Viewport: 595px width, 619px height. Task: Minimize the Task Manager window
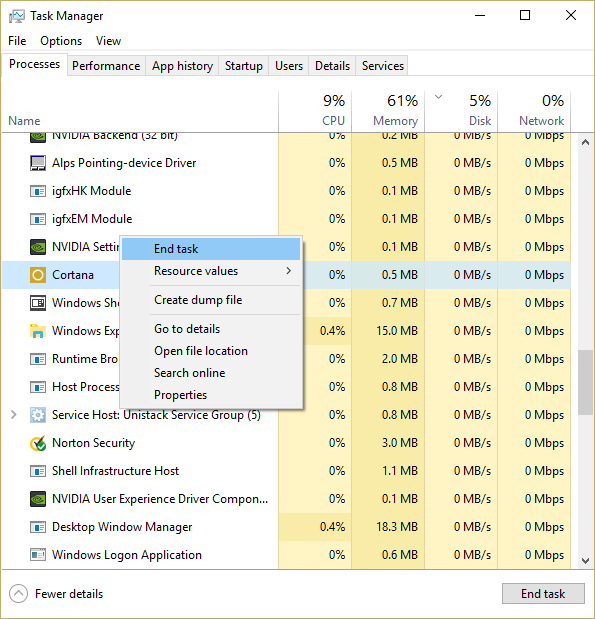[x=480, y=15]
